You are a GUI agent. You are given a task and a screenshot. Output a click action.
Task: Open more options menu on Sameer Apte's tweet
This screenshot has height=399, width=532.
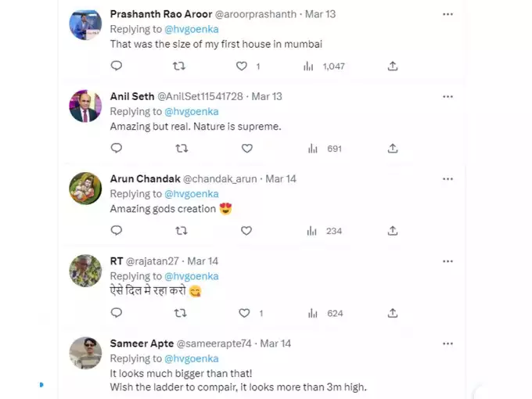(448, 343)
